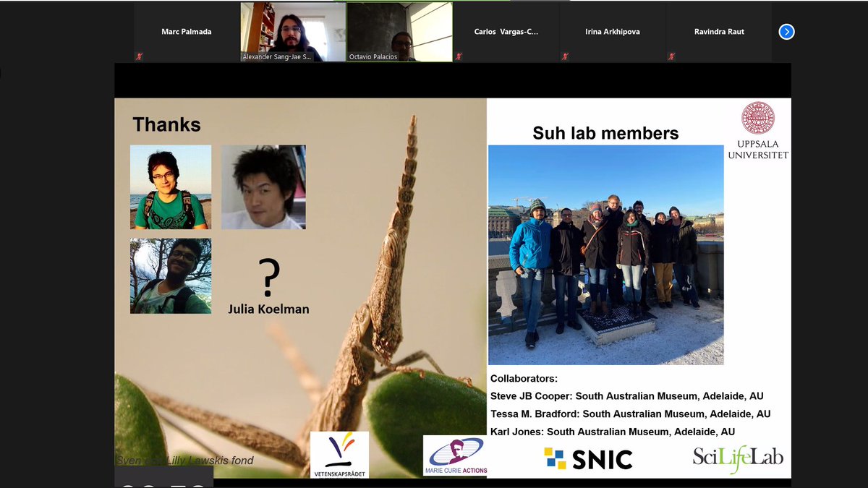The image size is (868, 488).
Task: Click the question mark above Julia Koelman
Action: [x=268, y=278]
